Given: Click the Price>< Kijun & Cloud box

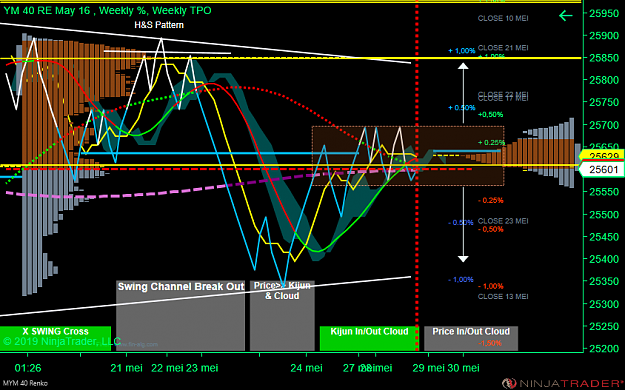Looking at the screenshot, I should point(282,315).
